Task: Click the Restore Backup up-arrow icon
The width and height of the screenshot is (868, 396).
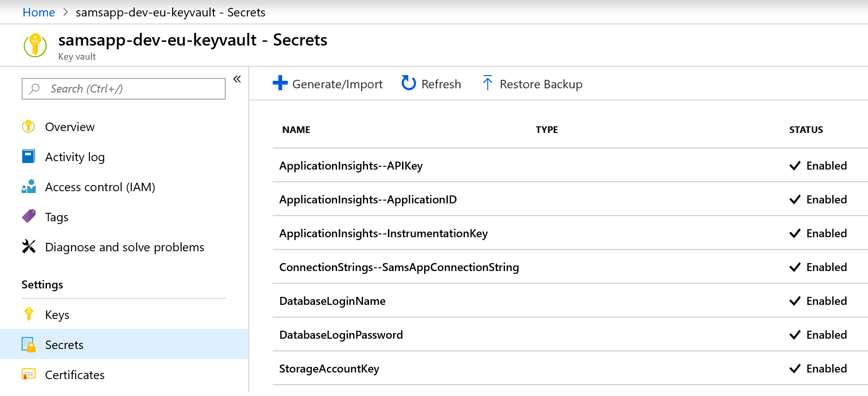Action: pyautogui.click(x=488, y=83)
